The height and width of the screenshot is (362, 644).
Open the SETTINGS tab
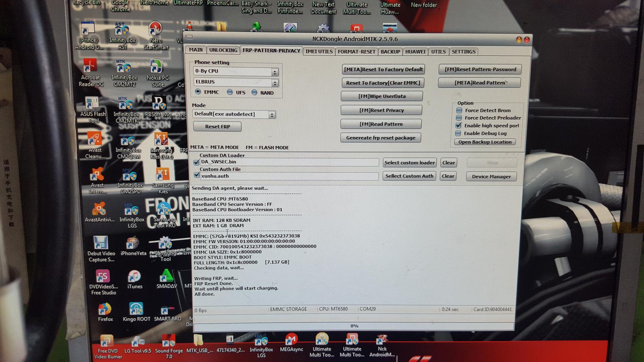463,51
